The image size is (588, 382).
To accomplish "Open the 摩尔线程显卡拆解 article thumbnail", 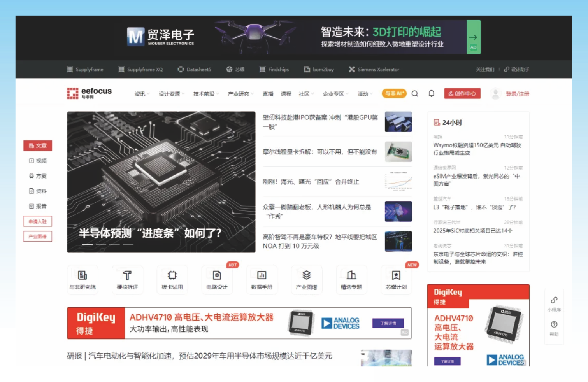I will [x=398, y=152].
